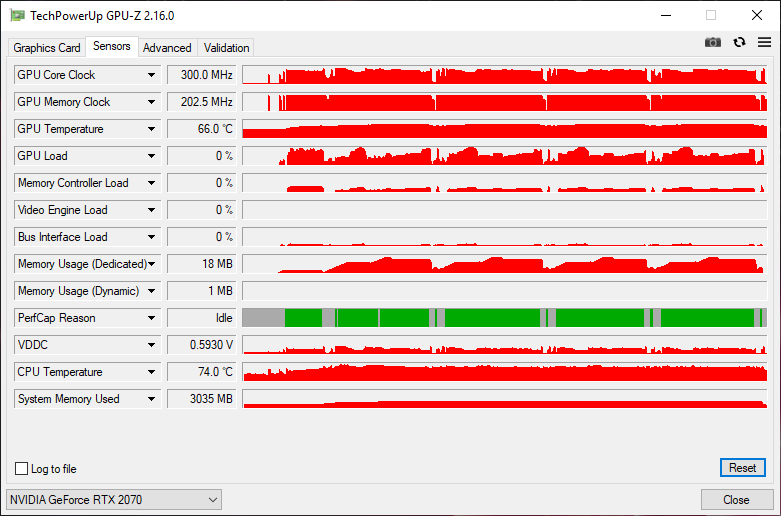Click the 18 MB dedicated memory value
The height and width of the screenshot is (516, 781).
[x=202, y=264]
